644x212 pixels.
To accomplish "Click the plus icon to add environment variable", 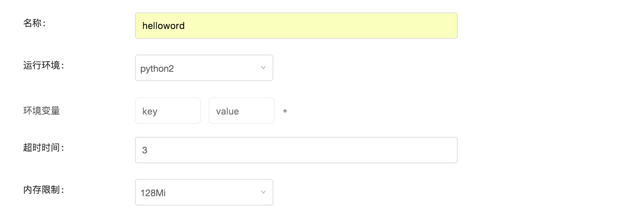I will click(x=285, y=111).
